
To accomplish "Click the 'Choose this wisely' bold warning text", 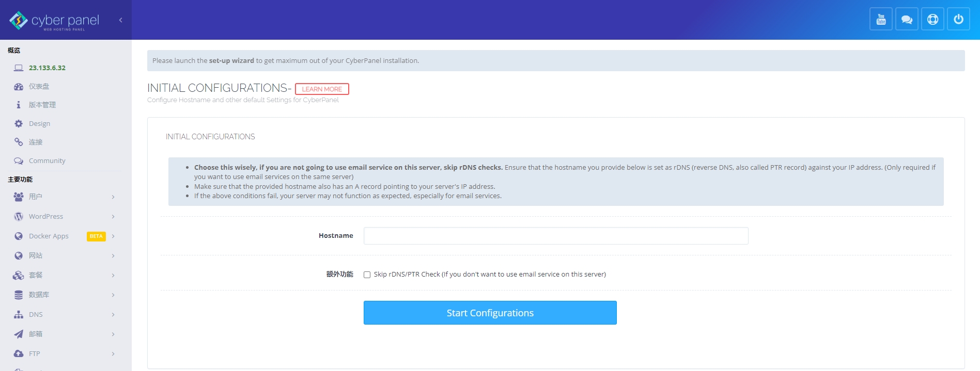I will [348, 168].
